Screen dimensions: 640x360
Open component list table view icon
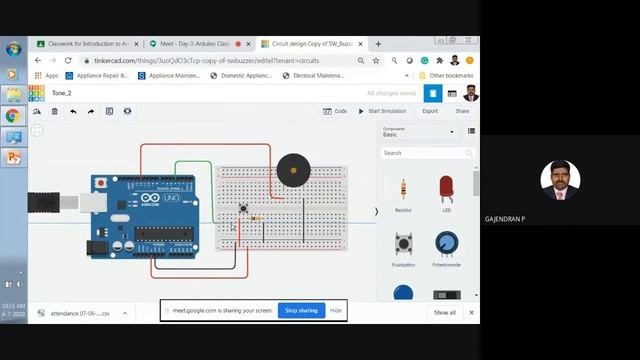tap(452, 93)
